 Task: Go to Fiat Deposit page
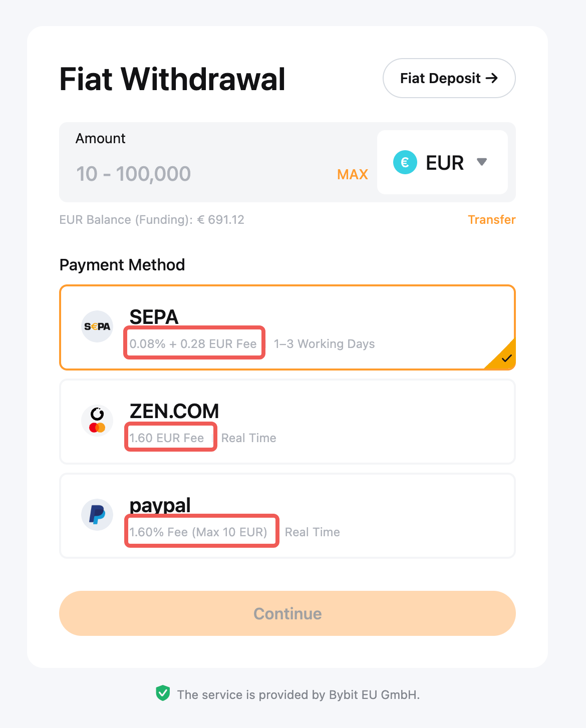pos(449,78)
